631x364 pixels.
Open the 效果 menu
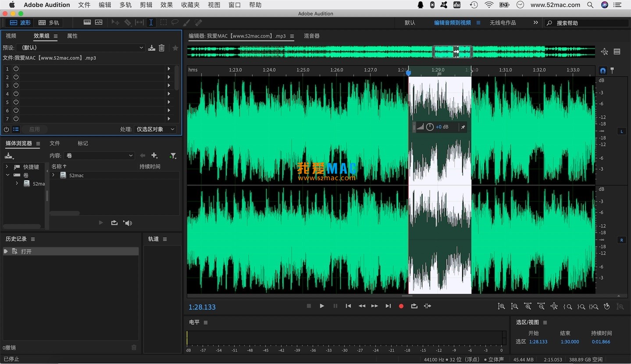167,5
